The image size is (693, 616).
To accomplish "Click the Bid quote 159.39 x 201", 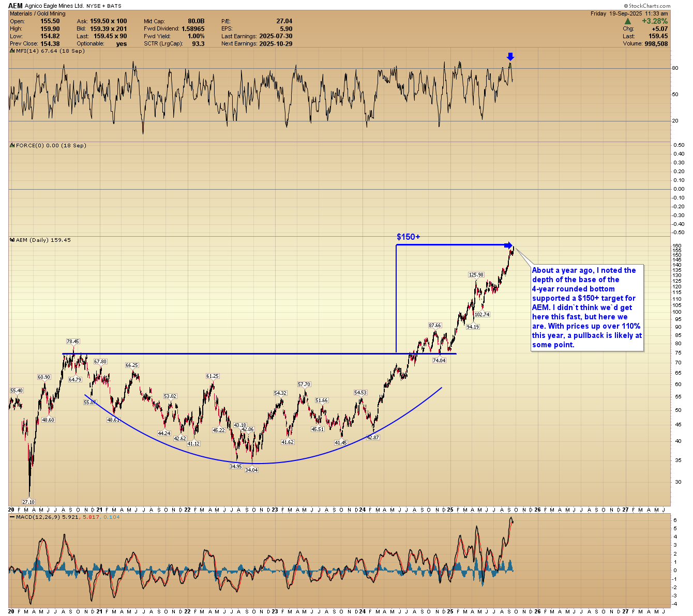I will 109,29.
